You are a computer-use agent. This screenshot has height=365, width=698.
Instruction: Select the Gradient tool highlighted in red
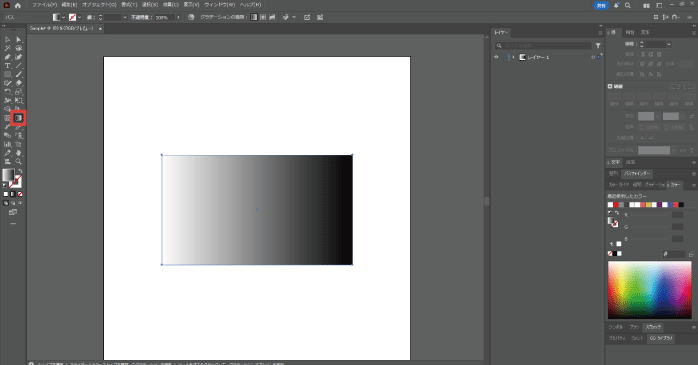(x=18, y=118)
